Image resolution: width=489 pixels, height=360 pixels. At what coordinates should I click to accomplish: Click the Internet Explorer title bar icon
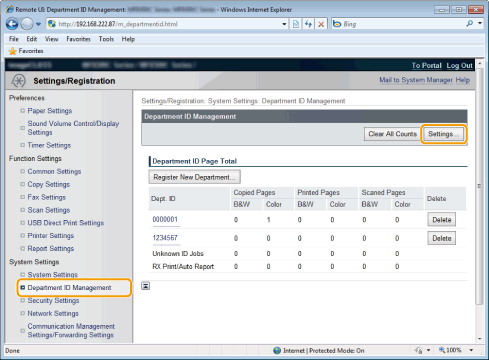pos(10,9)
